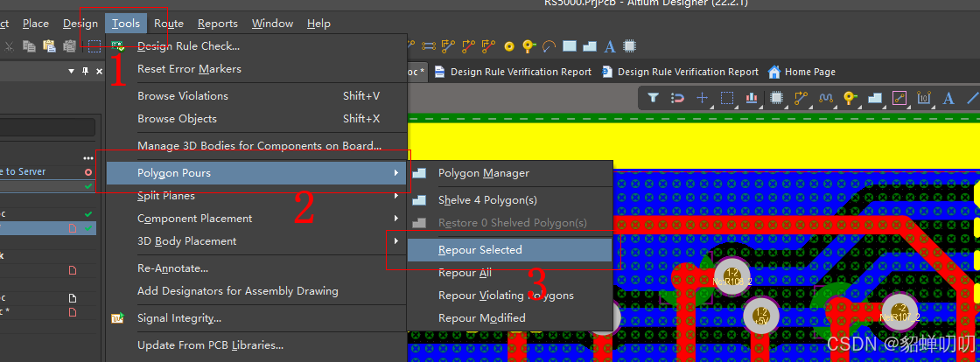Click the dashed selection rectangle icon in active bar

click(727, 97)
